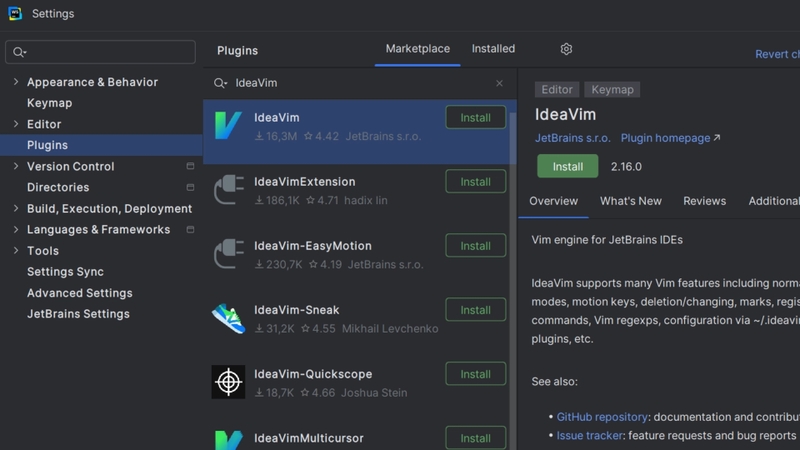Click project-level icon beside Languages & Frameworks
This screenshot has width=800, height=450.
coord(190,230)
